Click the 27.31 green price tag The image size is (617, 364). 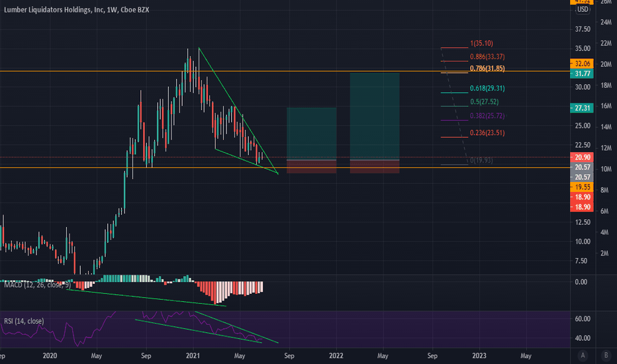point(582,108)
